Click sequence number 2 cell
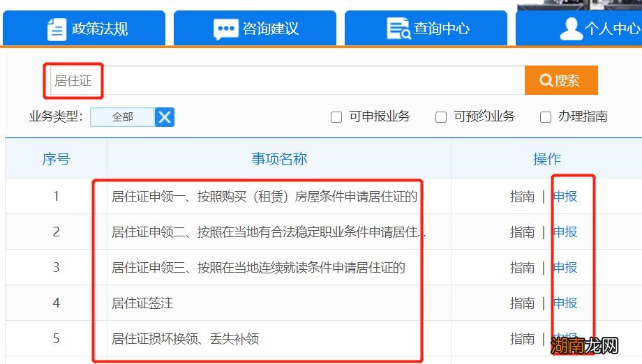This screenshot has height=364, width=642. [56, 232]
